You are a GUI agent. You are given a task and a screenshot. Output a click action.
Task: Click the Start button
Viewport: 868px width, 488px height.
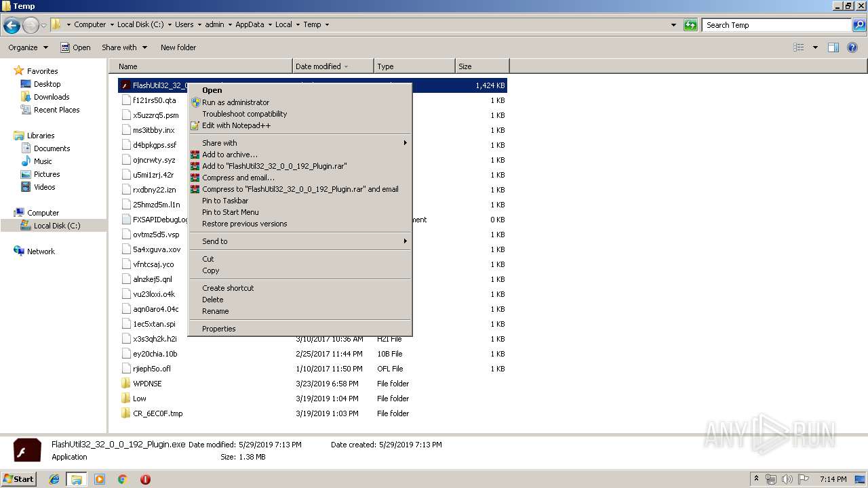[x=18, y=479]
